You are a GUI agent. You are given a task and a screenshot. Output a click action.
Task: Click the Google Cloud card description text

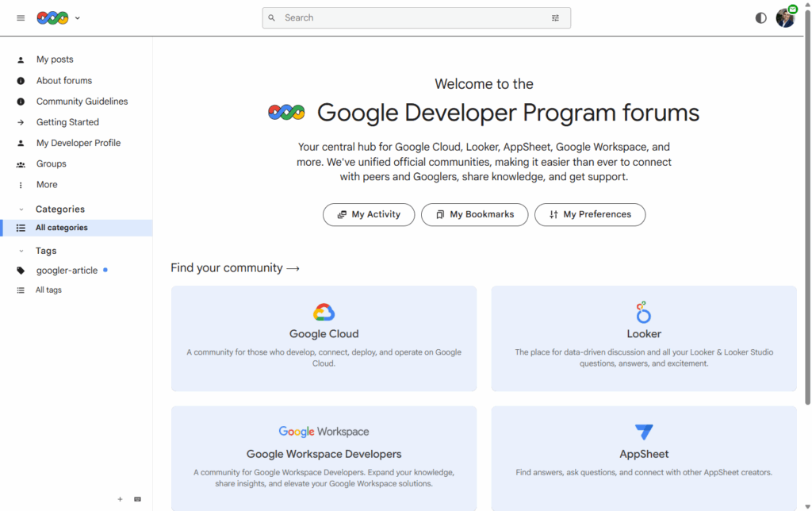(324, 358)
